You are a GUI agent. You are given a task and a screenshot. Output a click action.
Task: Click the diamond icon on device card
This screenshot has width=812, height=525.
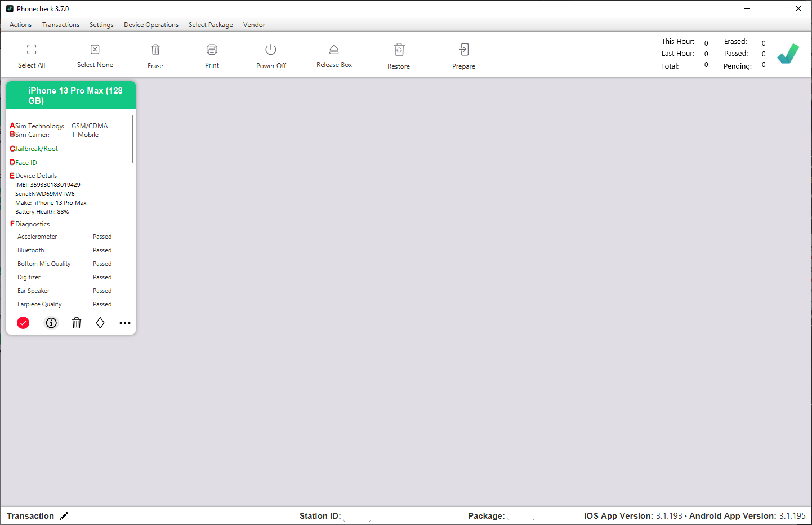(100, 323)
